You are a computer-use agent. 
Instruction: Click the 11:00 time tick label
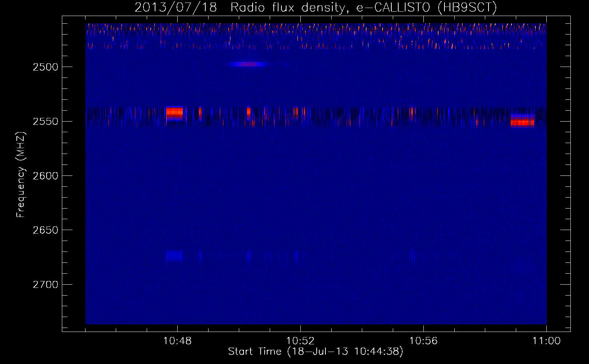click(x=546, y=341)
